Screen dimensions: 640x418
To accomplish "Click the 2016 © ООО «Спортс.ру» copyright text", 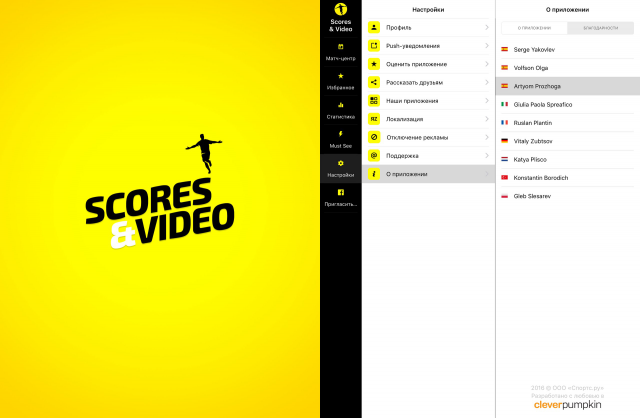I will click(567, 388).
